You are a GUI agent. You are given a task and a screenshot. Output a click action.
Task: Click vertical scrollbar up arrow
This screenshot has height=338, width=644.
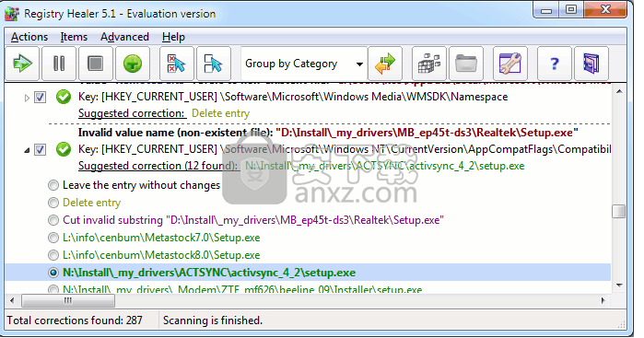(619, 91)
